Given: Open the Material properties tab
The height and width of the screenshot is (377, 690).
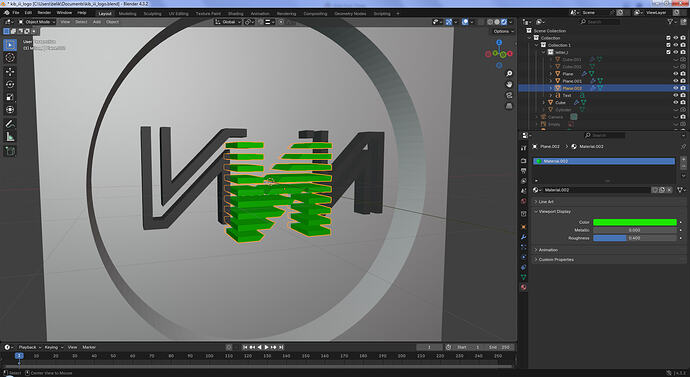Looking at the screenshot, I should click(x=524, y=287).
